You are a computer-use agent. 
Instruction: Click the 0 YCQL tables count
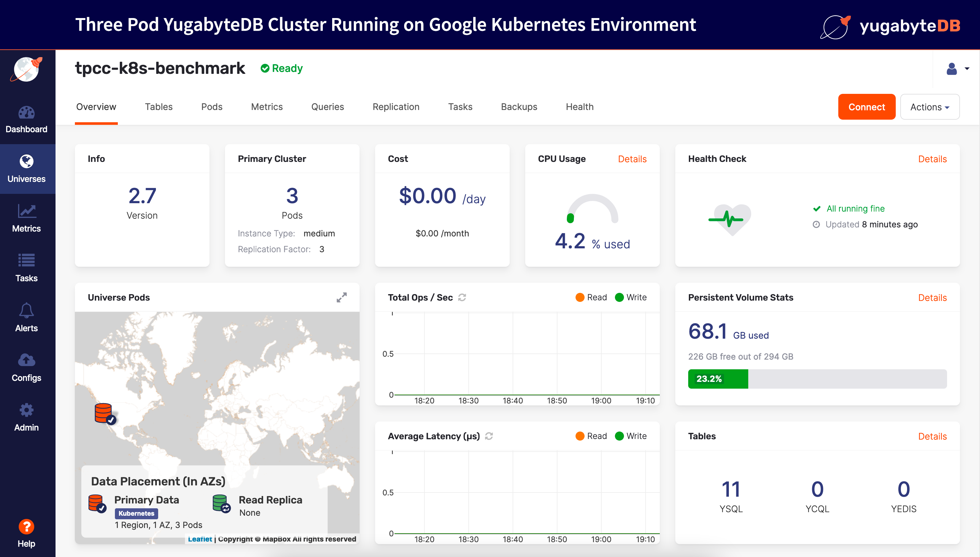coord(817,489)
